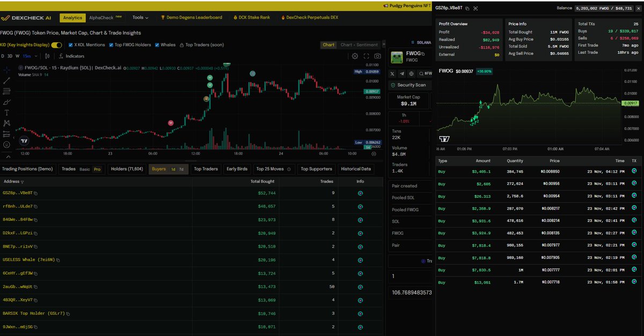Toggle KID Key Insights Display switch
Image resolution: width=644 pixels, height=336 pixels.
[x=56, y=45]
